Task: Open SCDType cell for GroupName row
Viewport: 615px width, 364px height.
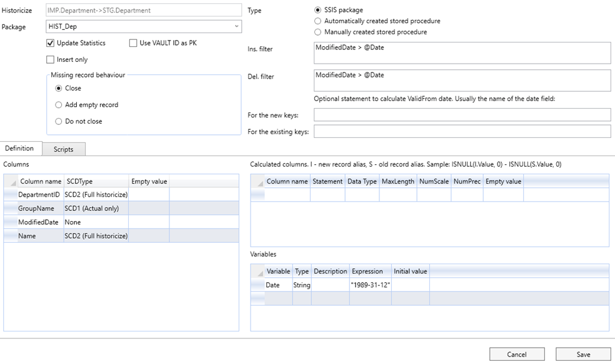Action: [x=96, y=209]
